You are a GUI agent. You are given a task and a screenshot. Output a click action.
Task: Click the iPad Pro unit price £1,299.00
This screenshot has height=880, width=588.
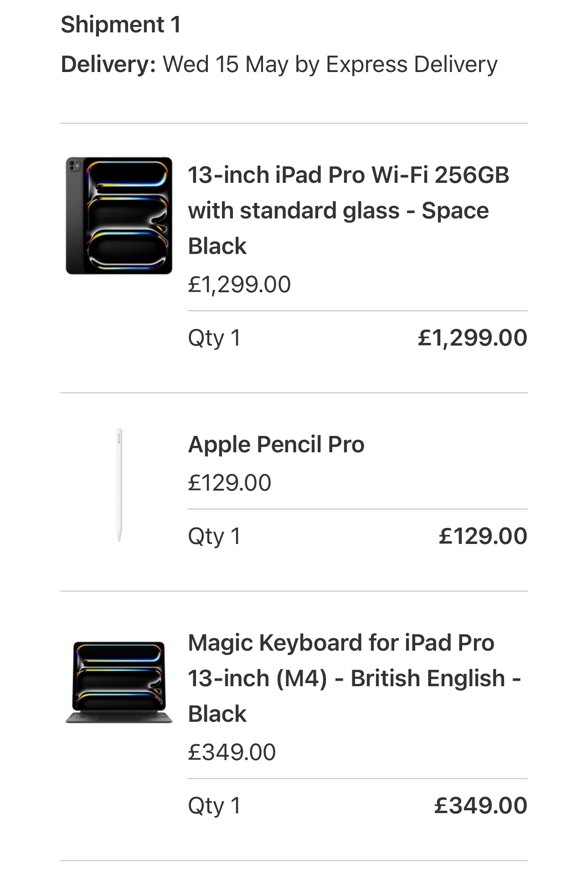pos(239,285)
